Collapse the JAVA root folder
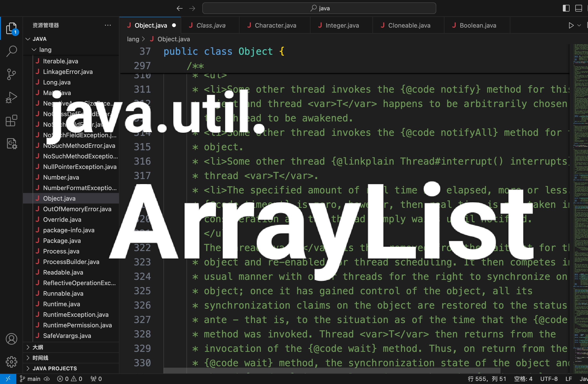 click(x=71, y=39)
